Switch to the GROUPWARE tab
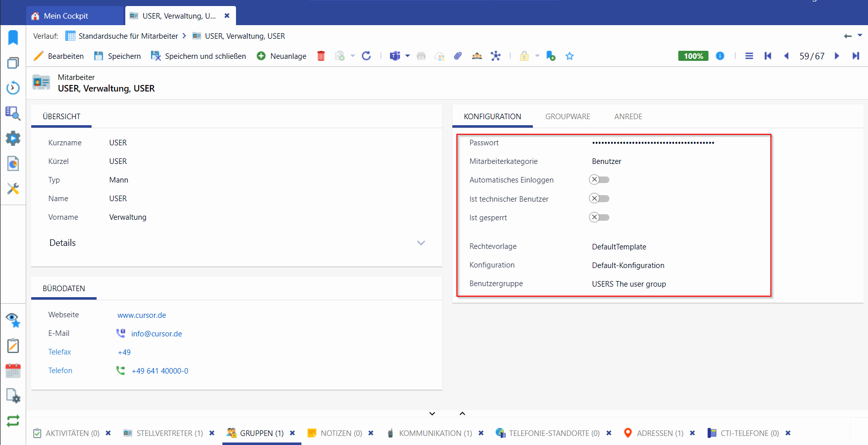The height and width of the screenshot is (445, 868). [x=568, y=117]
